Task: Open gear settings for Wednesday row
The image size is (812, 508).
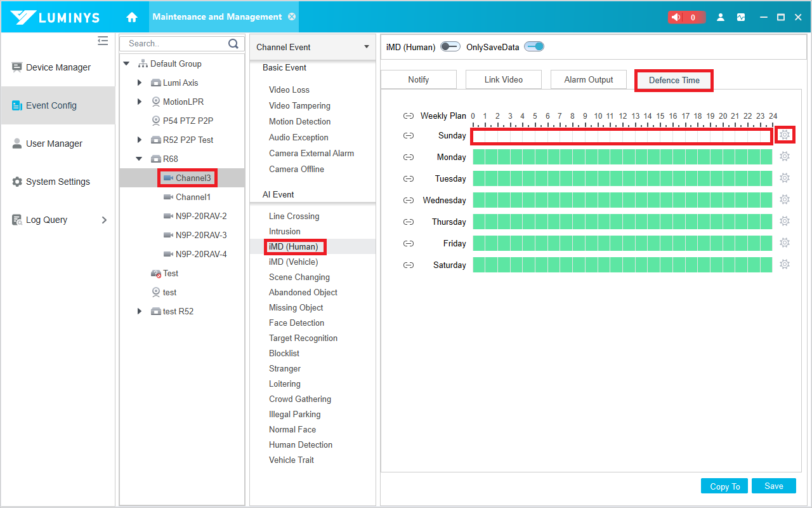Action: point(785,199)
